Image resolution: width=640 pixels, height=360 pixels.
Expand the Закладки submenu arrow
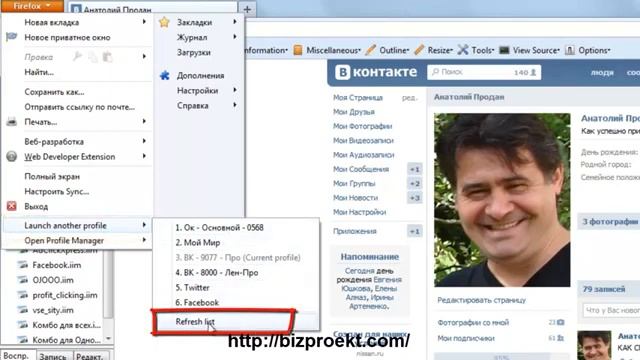tap(235, 22)
